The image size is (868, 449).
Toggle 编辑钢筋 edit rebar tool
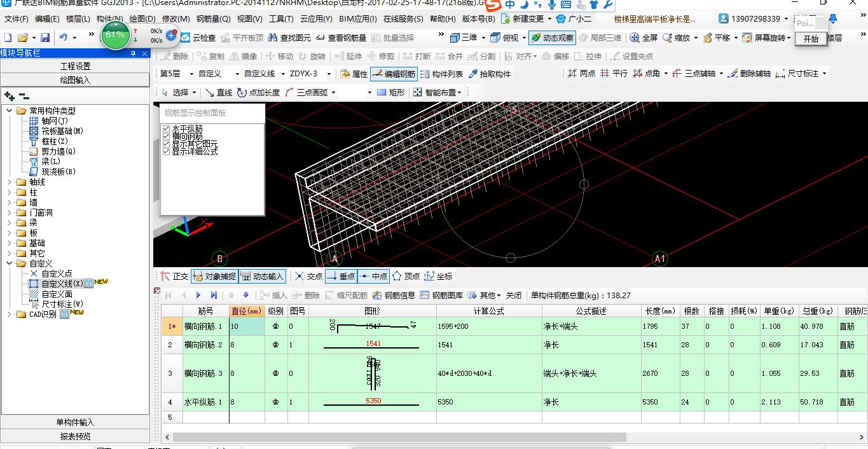click(394, 74)
